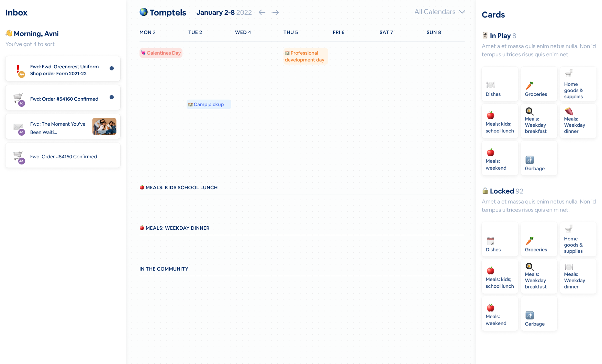Screen dimensions: 602x364
Task: Open Locked Home goods & supplies card
Action: click(x=578, y=239)
